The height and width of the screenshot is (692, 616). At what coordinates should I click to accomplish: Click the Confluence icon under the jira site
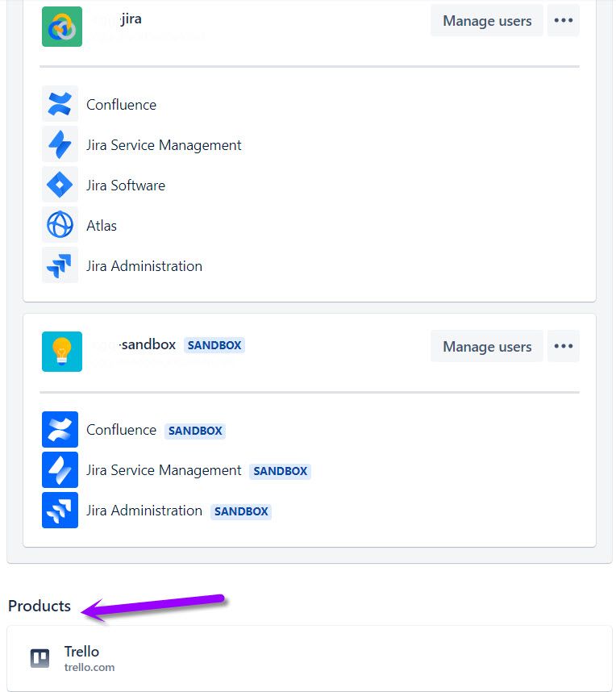(x=60, y=104)
